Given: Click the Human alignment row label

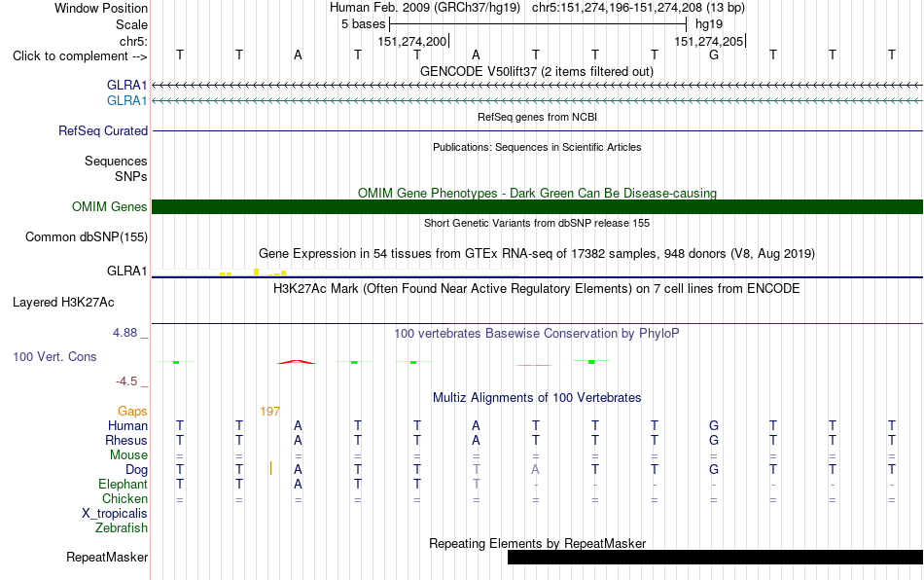Looking at the screenshot, I should 127,425.
